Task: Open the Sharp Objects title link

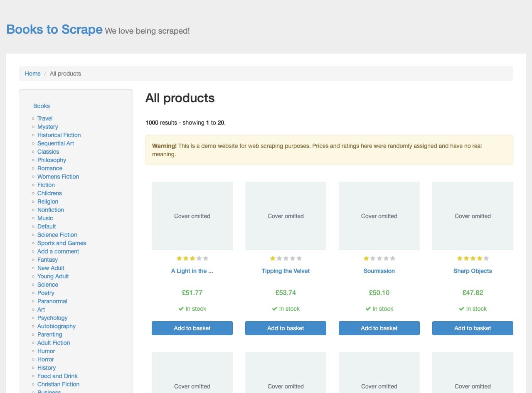Action: point(473,271)
